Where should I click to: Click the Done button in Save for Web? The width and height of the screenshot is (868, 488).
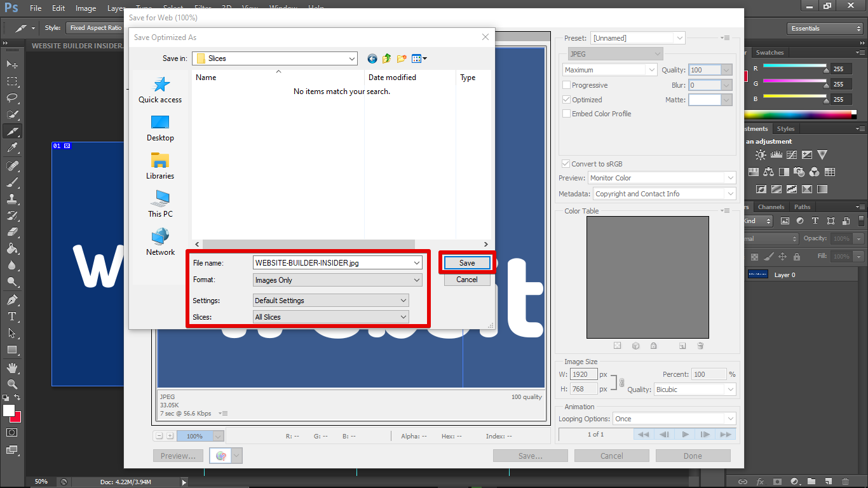[693, 456]
